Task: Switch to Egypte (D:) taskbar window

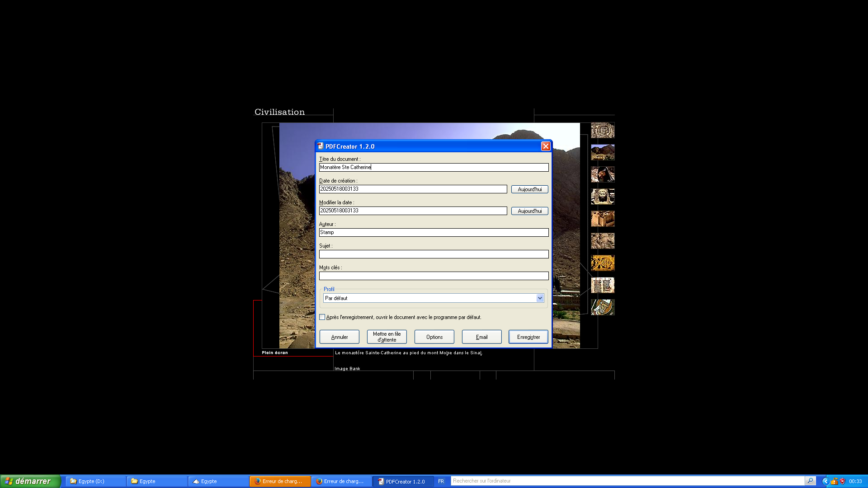Action: [x=96, y=481]
